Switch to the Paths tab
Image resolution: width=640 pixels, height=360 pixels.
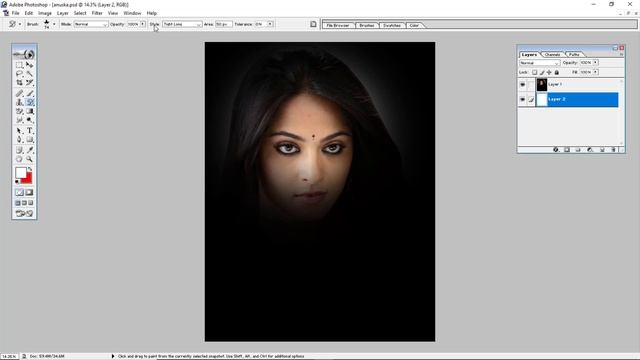point(574,54)
